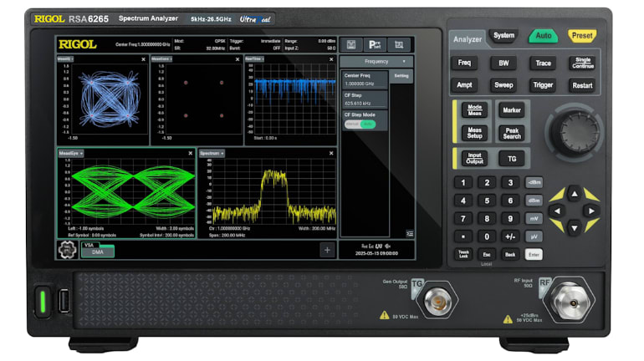Tap the down arrow key
Screen dimensions: 644x361
point(575,228)
